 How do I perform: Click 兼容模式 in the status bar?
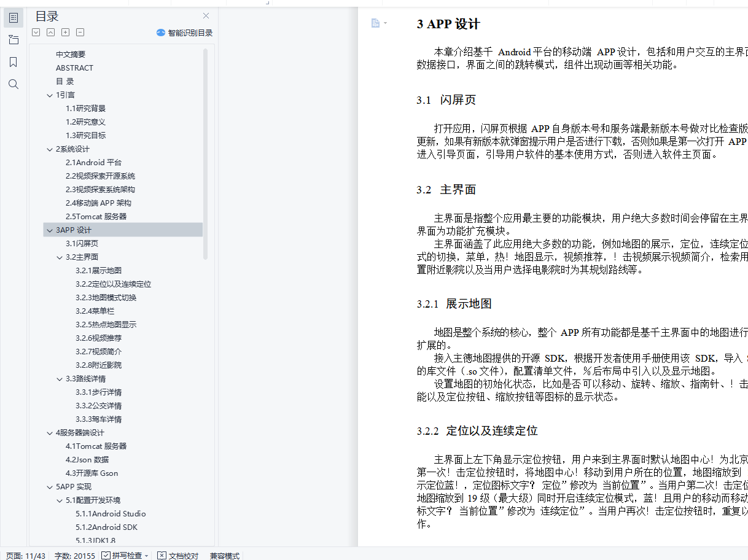[x=225, y=555]
